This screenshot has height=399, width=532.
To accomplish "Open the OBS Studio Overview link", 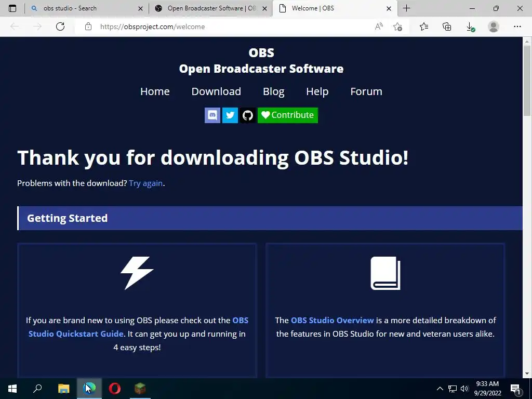I will tap(332, 320).
